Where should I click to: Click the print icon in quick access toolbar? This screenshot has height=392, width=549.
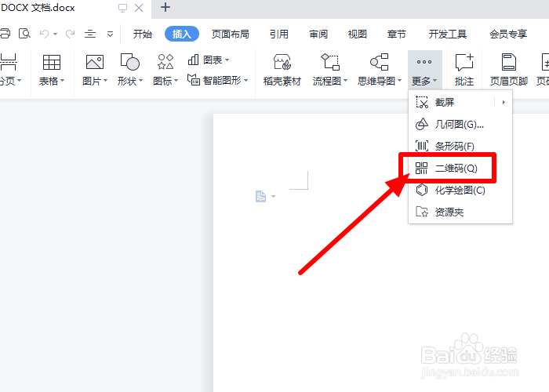pyautogui.click(x=5, y=34)
